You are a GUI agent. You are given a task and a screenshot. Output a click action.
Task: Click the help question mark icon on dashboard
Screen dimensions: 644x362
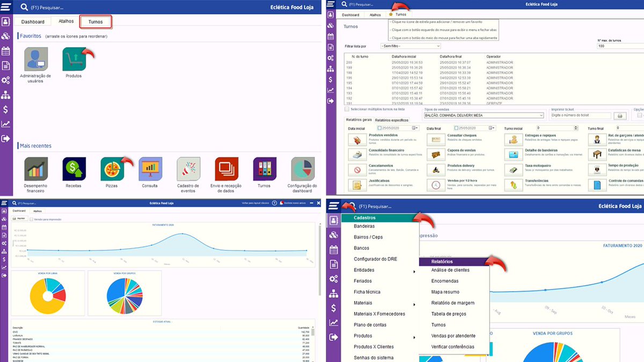coord(274,203)
